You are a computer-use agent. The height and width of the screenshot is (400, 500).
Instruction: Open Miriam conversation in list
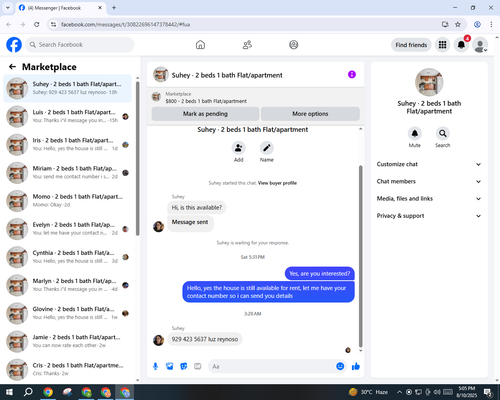[68, 173]
